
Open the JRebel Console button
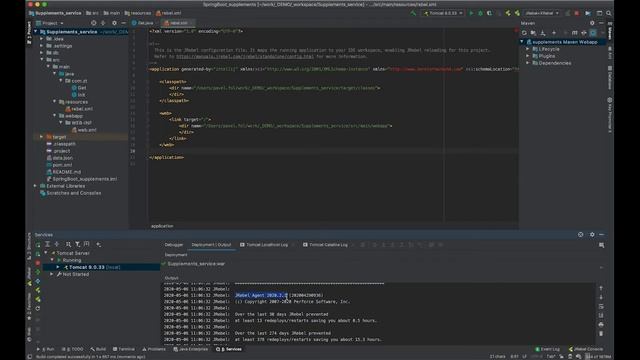point(586,349)
